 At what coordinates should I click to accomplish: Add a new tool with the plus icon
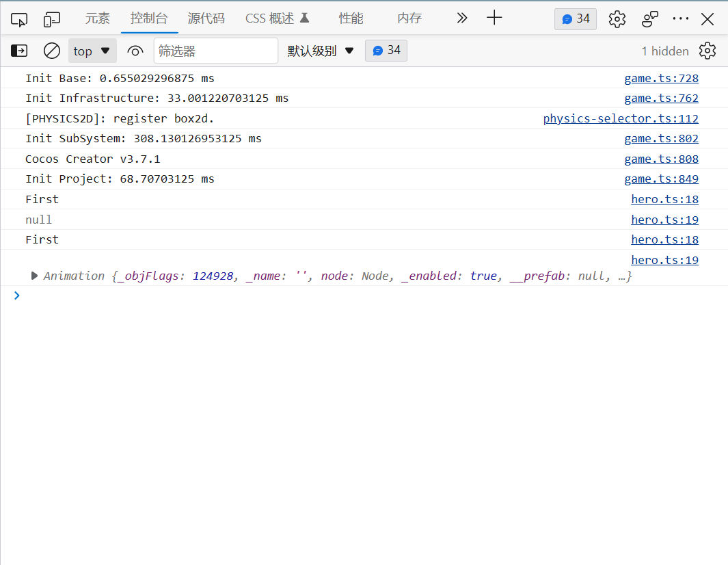(494, 18)
